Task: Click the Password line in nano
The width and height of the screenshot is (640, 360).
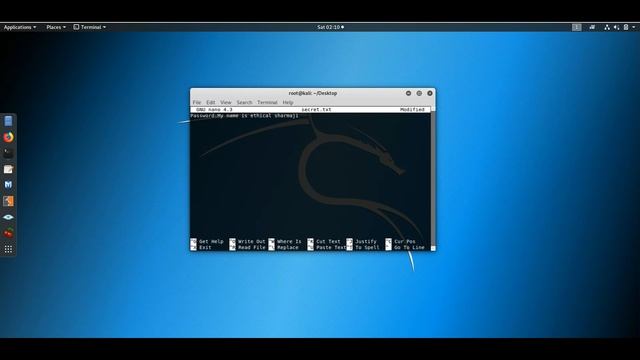Action: tap(244, 116)
